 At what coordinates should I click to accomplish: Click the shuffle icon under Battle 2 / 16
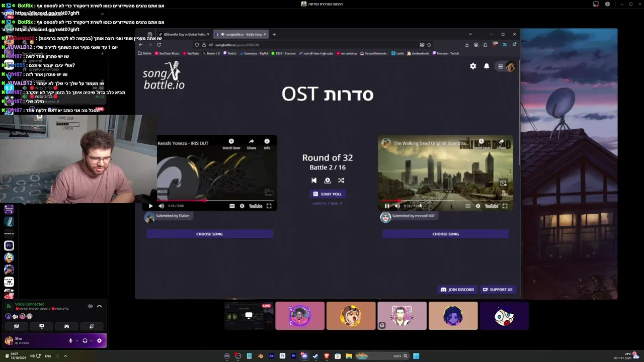[x=341, y=180]
